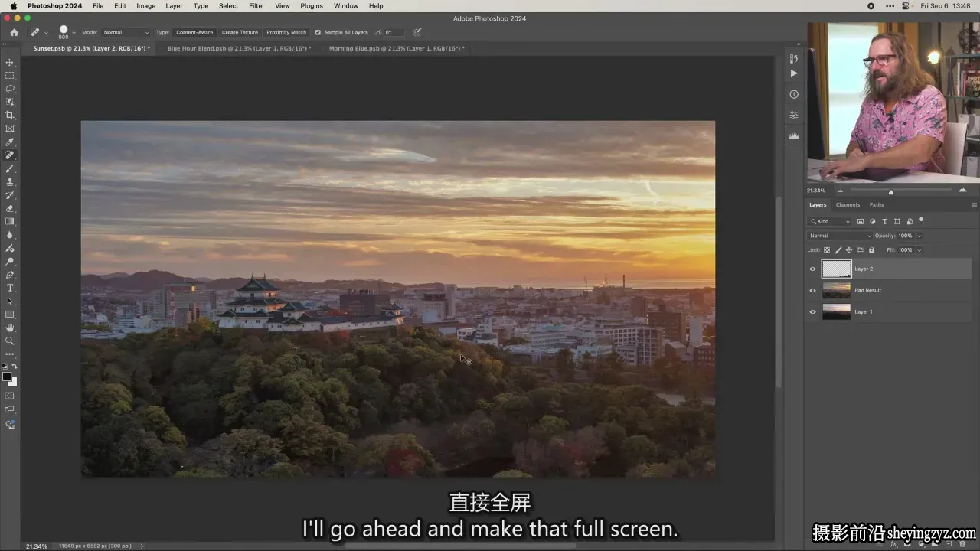Toggle Sample All Layers checkbox

pyautogui.click(x=318, y=32)
